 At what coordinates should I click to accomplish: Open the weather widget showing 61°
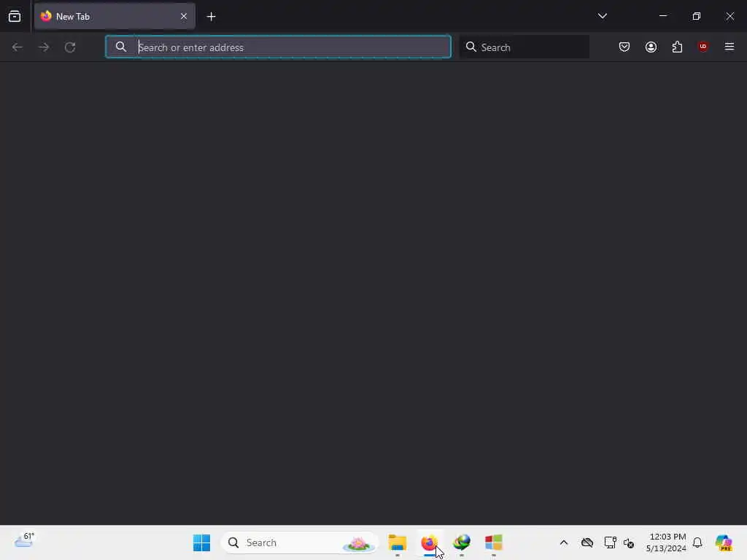click(x=24, y=541)
